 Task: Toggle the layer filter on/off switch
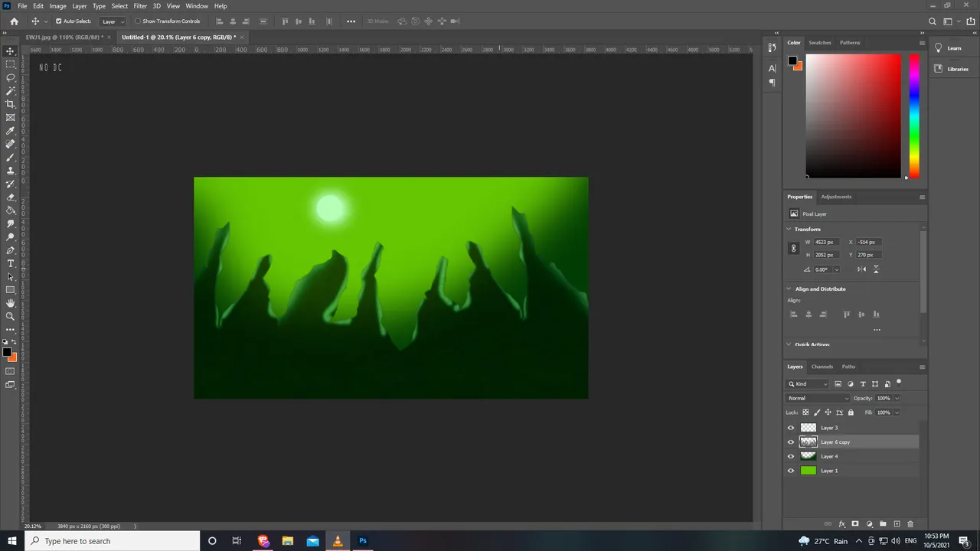tap(899, 383)
